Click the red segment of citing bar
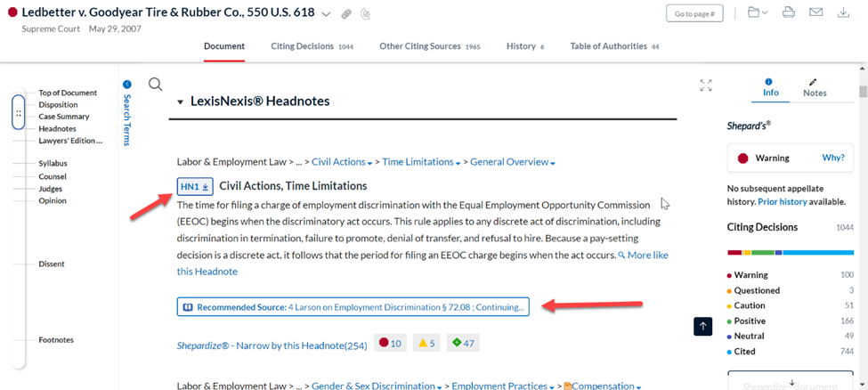Screen dimensions: 868x390 pos(734,253)
